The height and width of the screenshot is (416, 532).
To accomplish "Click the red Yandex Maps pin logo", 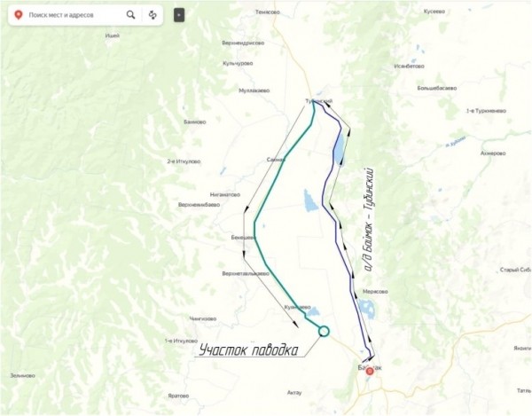I will click(x=19, y=15).
